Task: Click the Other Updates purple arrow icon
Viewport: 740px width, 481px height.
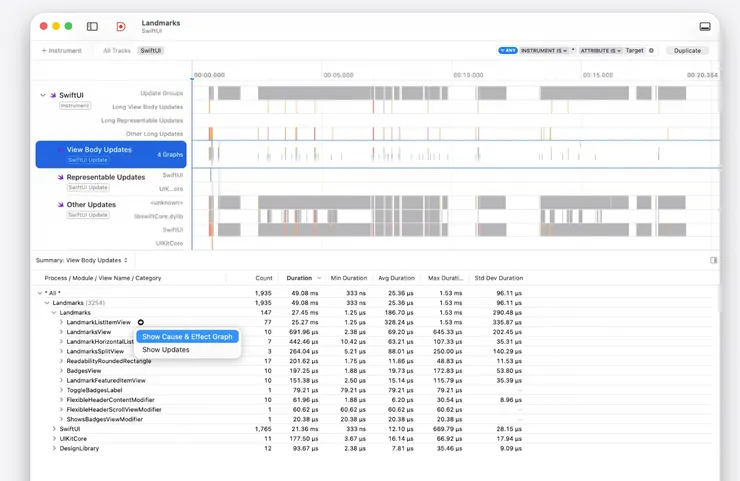Action: point(60,205)
